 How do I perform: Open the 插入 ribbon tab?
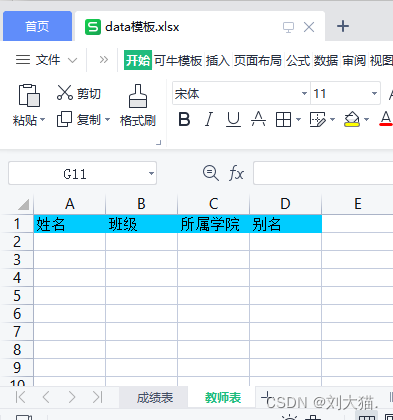coord(218,61)
